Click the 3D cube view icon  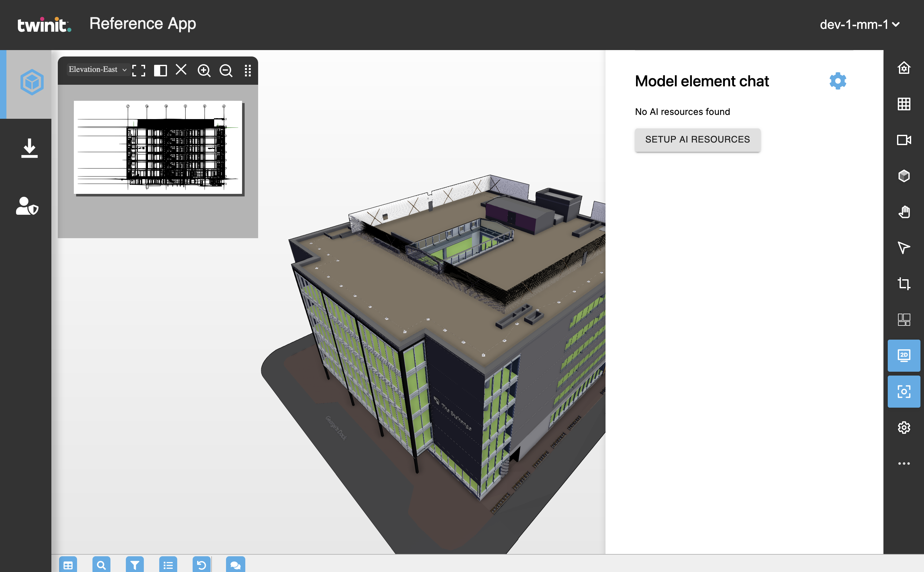[903, 176]
